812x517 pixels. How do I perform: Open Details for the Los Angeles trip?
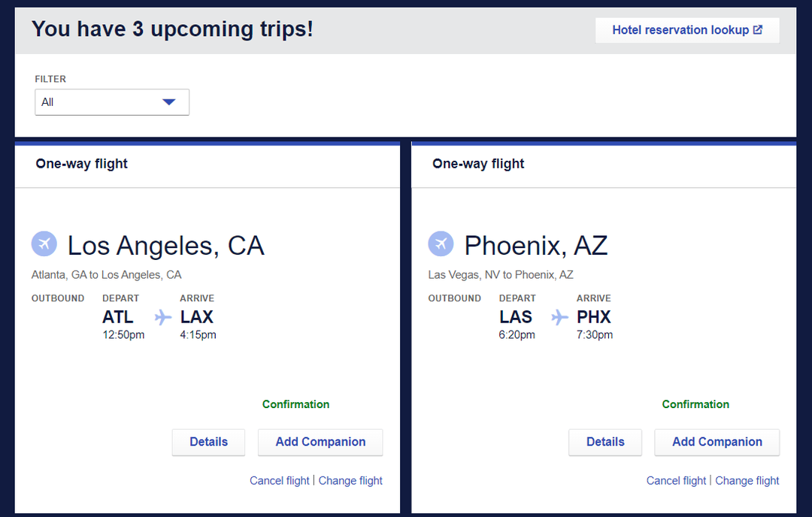208,442
